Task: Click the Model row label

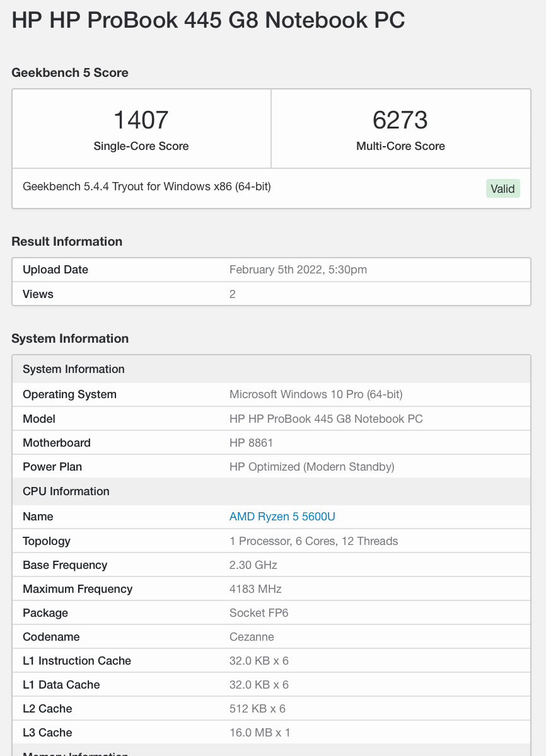Action: 39,419
